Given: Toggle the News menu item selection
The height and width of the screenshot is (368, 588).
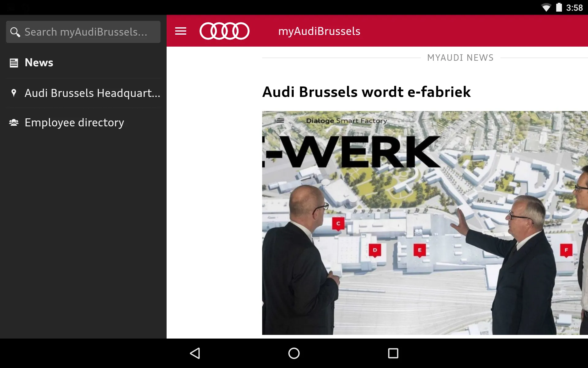Looking at the screenshot, I should (39, 63).
